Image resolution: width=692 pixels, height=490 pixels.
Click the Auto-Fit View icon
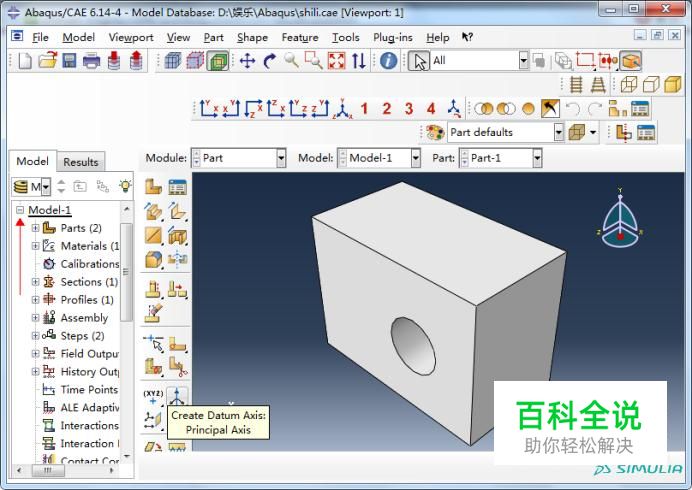click(336, 60)
